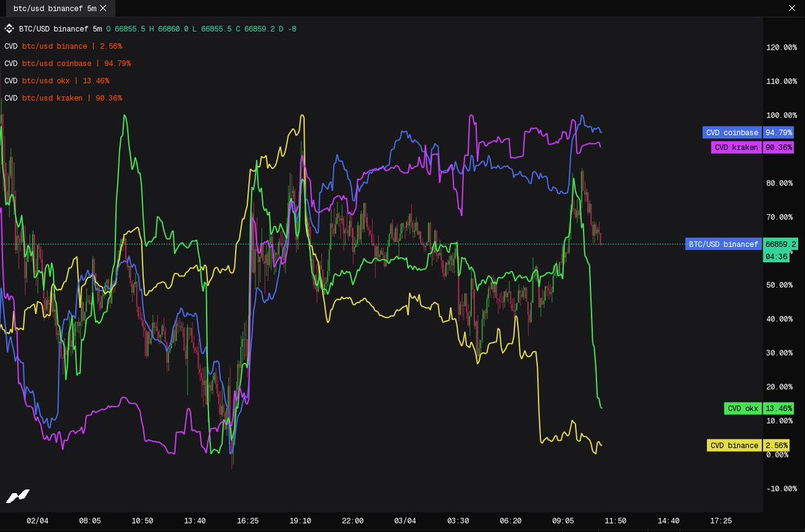The height and width of the screenshot is (532, 805).
Task: Click the 70.00% axis label
Action: coord(781,217)
